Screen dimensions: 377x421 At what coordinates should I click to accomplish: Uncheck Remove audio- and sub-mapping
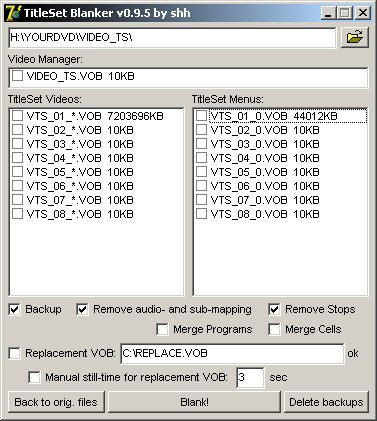(x=82, y=309)
